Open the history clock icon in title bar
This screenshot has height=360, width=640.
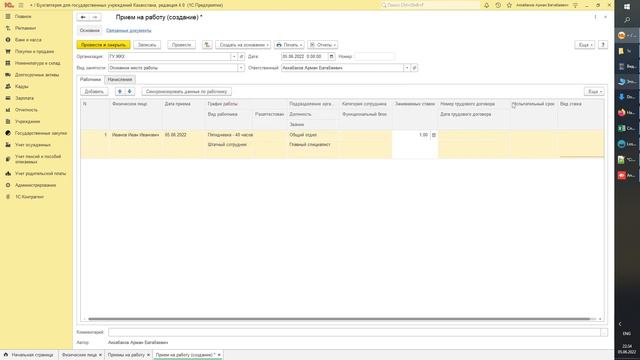tap(498, 5)
